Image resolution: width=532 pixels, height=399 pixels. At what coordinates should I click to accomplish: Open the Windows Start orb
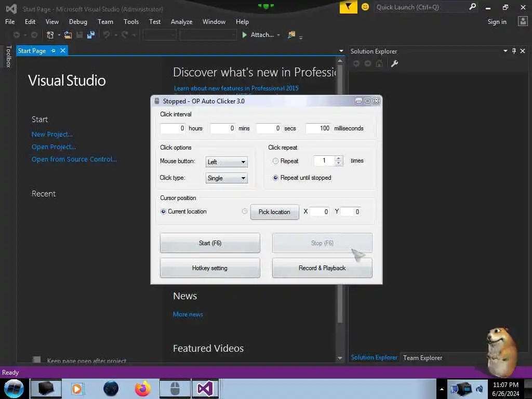coord(14,389)
